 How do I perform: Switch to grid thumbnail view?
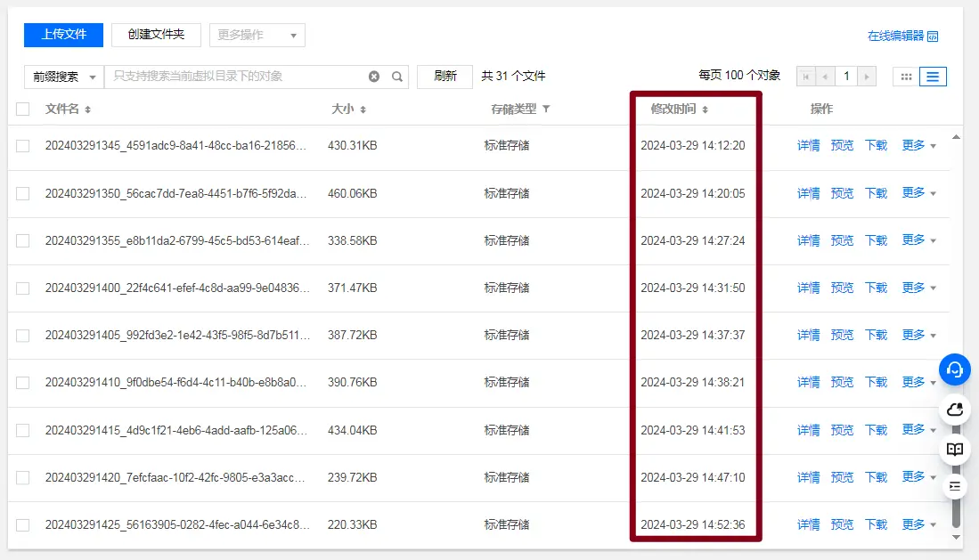click(x=906, y=77)
